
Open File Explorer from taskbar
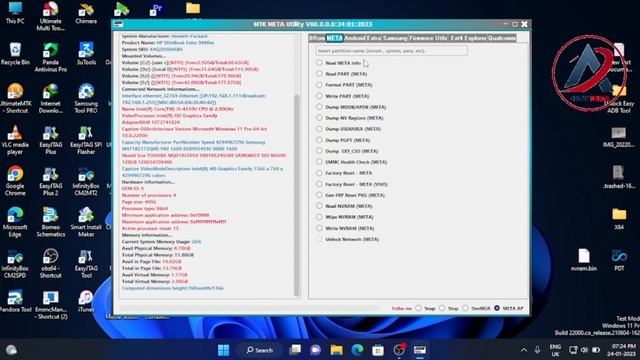[337, 350]
